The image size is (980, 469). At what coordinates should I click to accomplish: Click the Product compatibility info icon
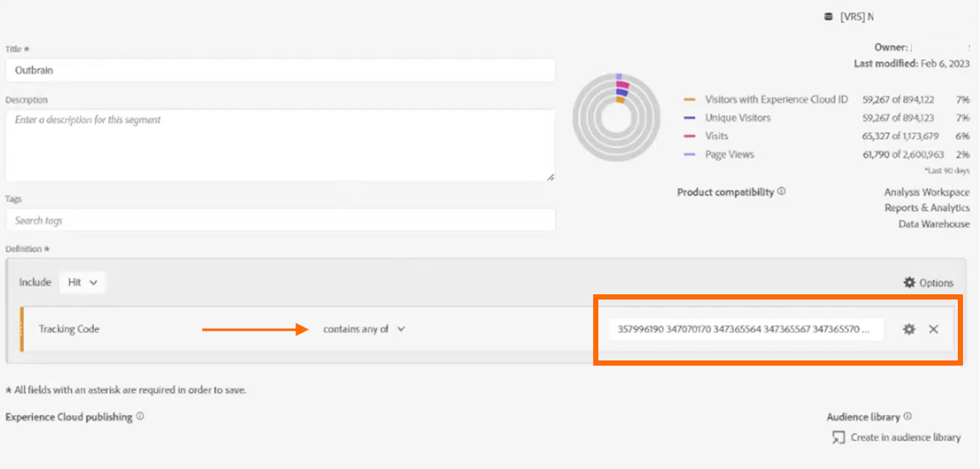(782, 192)
